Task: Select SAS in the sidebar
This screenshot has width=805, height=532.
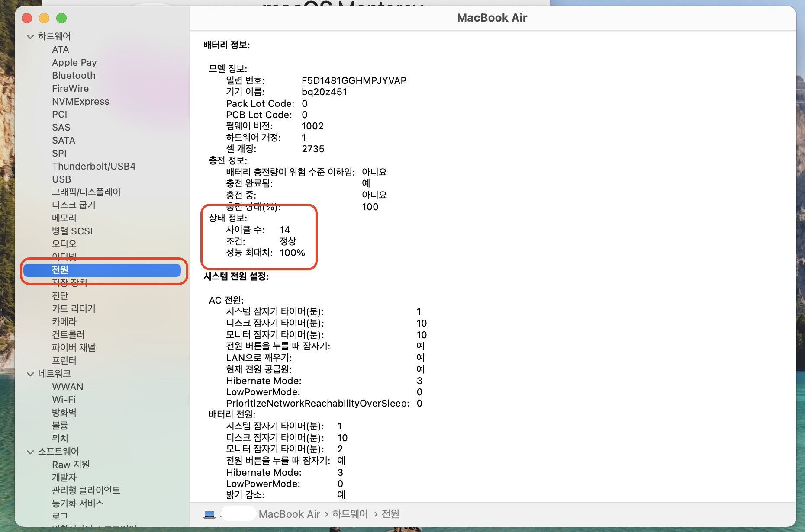Action: click(x=61, y=127)
